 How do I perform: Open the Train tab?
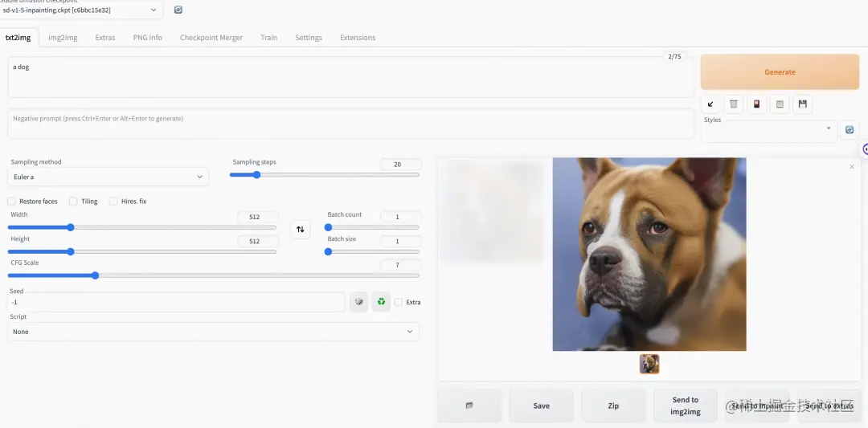(268, 38)
